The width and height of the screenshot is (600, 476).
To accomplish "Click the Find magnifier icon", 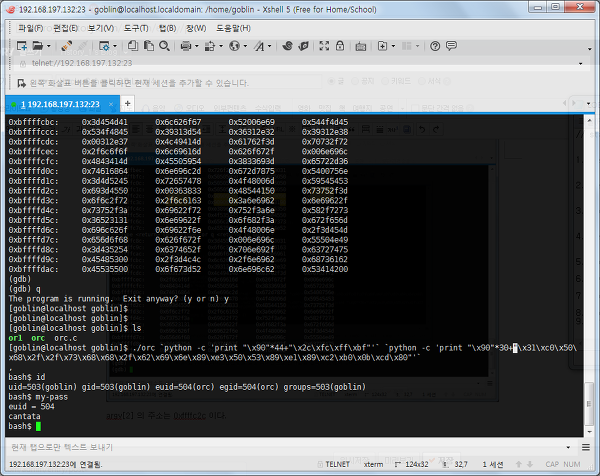I will [165, 46].
